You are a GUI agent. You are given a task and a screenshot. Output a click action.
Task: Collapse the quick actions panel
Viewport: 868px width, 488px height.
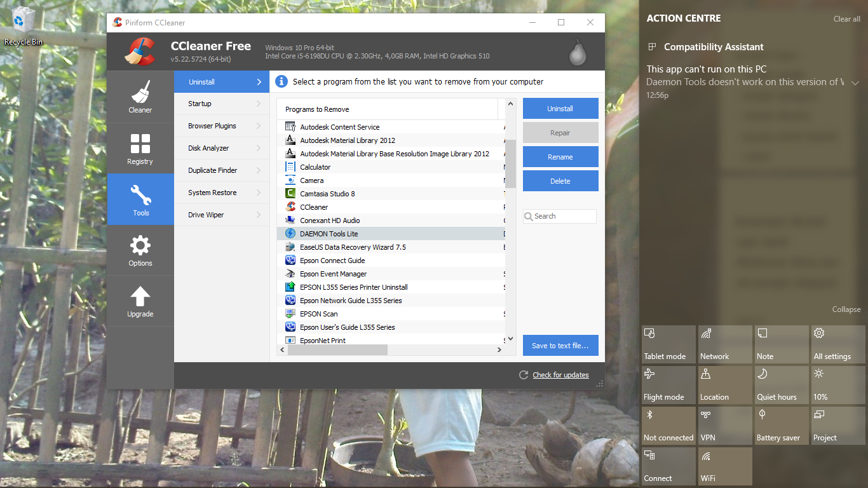tap(846, 309)
